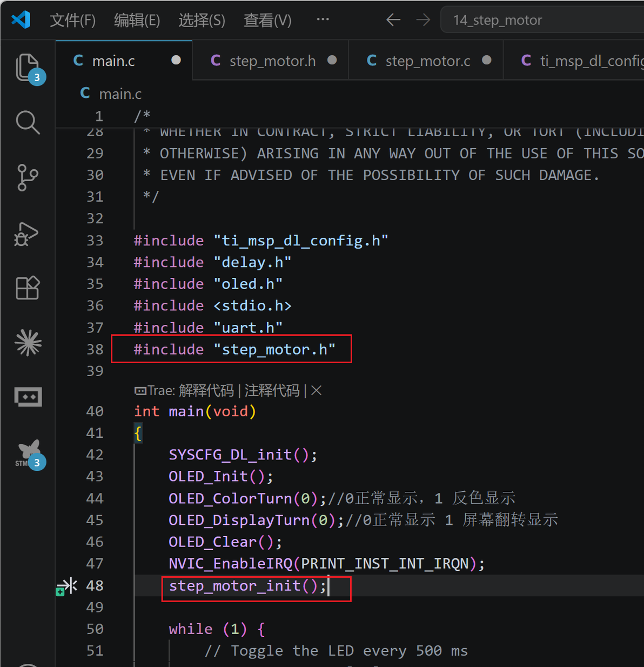644x667 pixels.
Task: Open the Search view icon
Action: pos(28,123)
